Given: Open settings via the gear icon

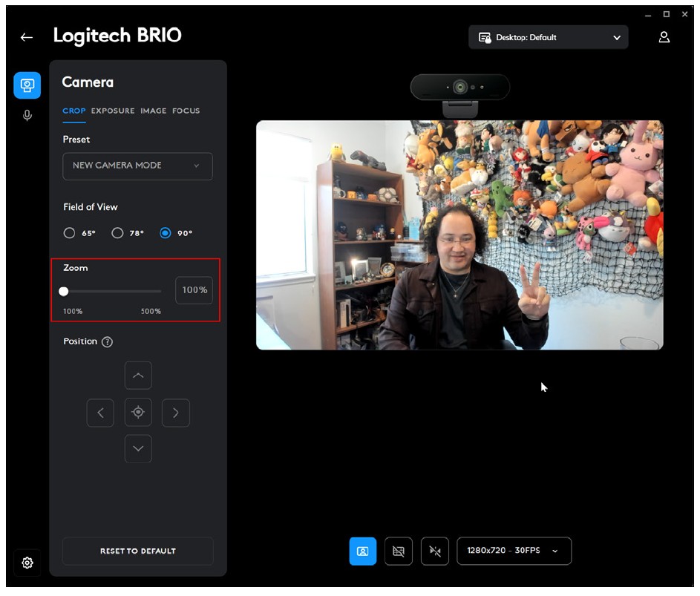Looking at the screenshot, I should pyautogui.click(x=27, y=563).
